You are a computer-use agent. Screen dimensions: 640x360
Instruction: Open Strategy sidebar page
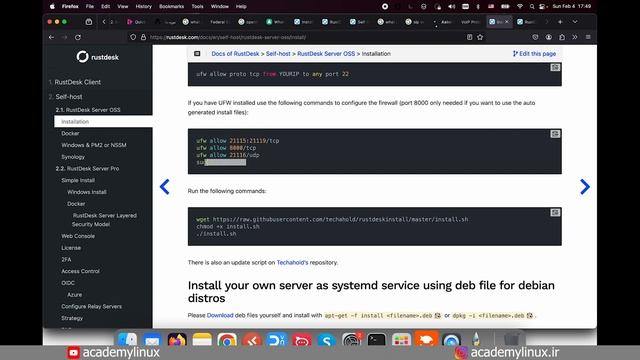72,318
